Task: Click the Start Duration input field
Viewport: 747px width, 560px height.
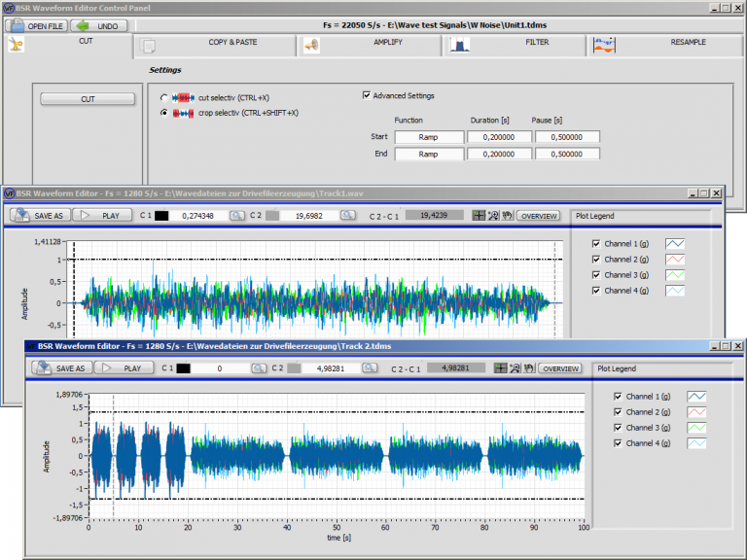Action: [498, 137]
